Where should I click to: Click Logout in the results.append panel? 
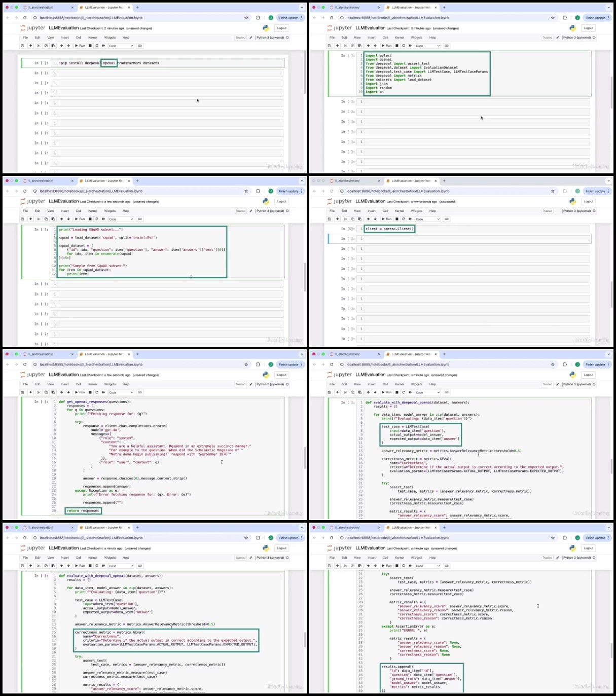(589, 548)
